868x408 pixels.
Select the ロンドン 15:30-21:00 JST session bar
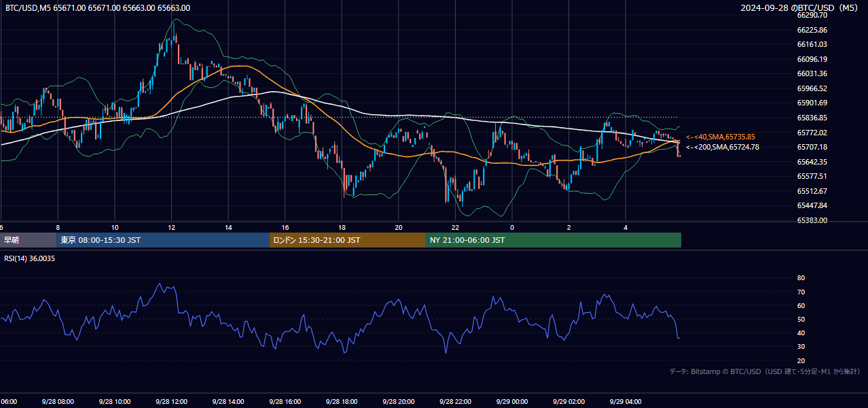coord(348,240)
